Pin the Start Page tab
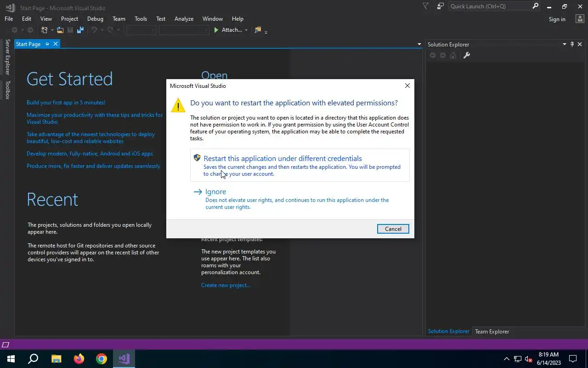 pos(47,44)
